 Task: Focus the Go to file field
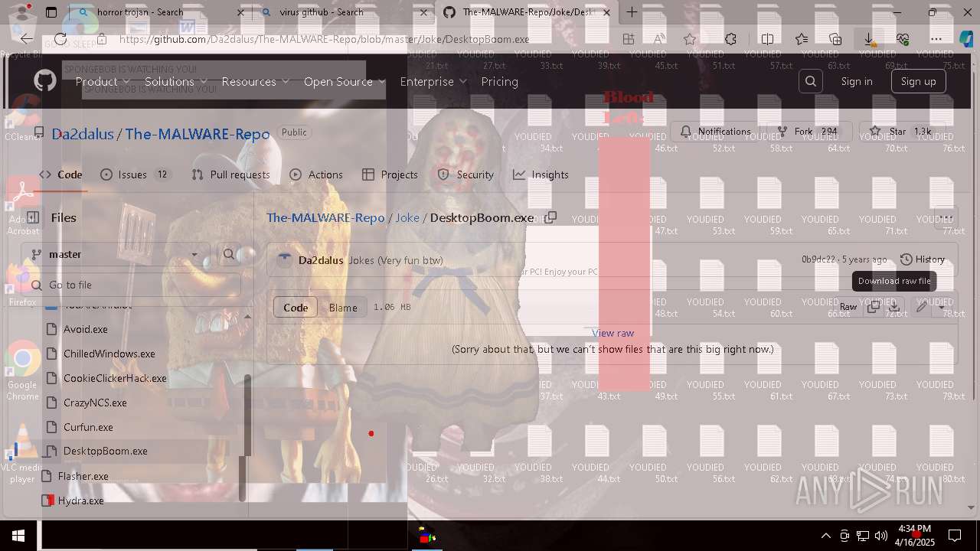tap(131, 285)
